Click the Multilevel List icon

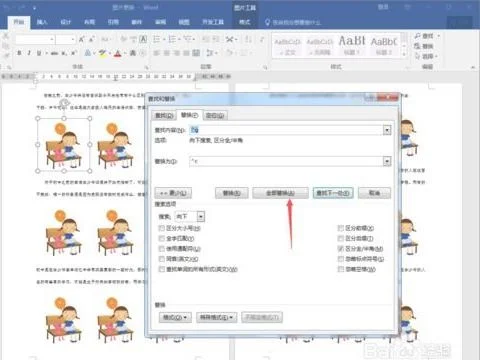pos(189,39)
